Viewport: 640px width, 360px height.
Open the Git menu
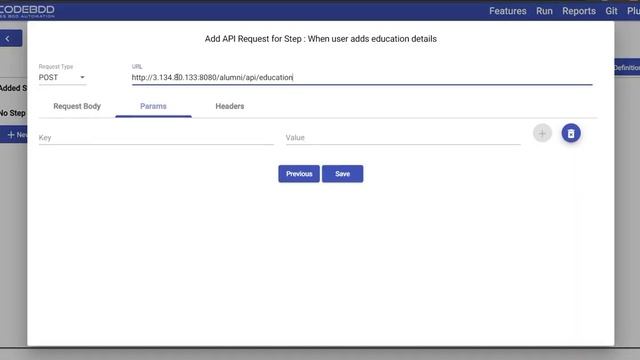(611, 11)
